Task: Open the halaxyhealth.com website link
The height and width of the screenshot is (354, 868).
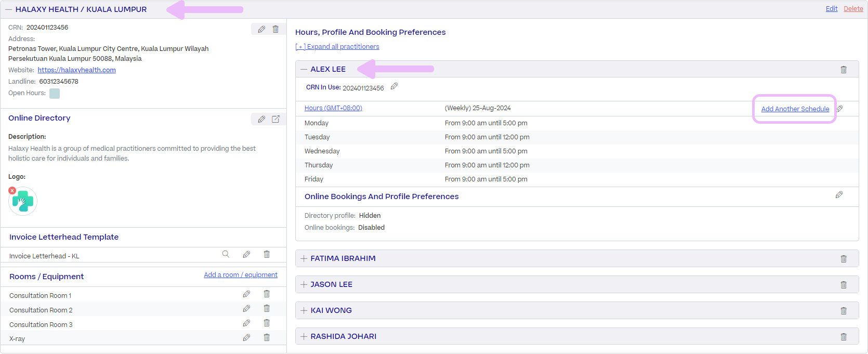Action: point(77,70)
